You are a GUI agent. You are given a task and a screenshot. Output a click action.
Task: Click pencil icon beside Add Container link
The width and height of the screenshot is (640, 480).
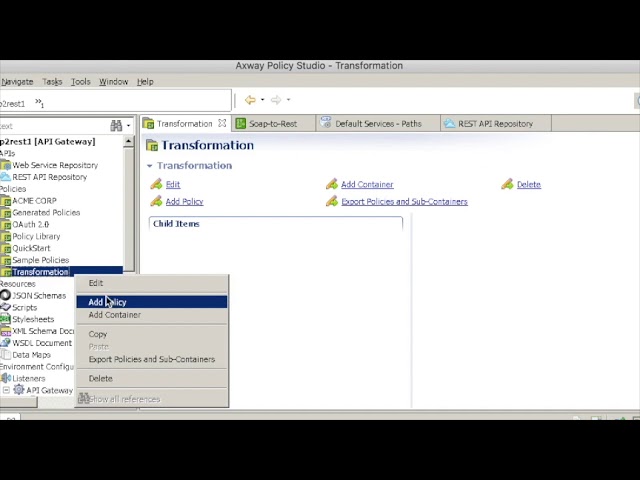331,184
